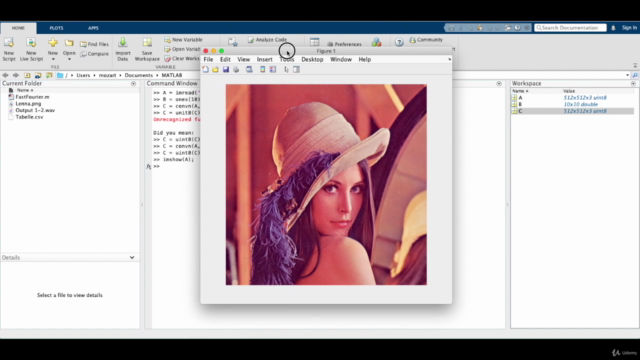The image size is (640, 360).
Task: Click the Users path segment
Action: [x=83, y=76]
